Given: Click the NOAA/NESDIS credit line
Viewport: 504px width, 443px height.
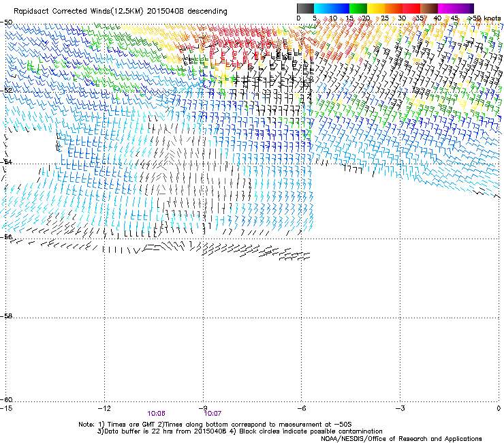Looking at the screenshot, I should pyautogui.click(x=401, y=438).
